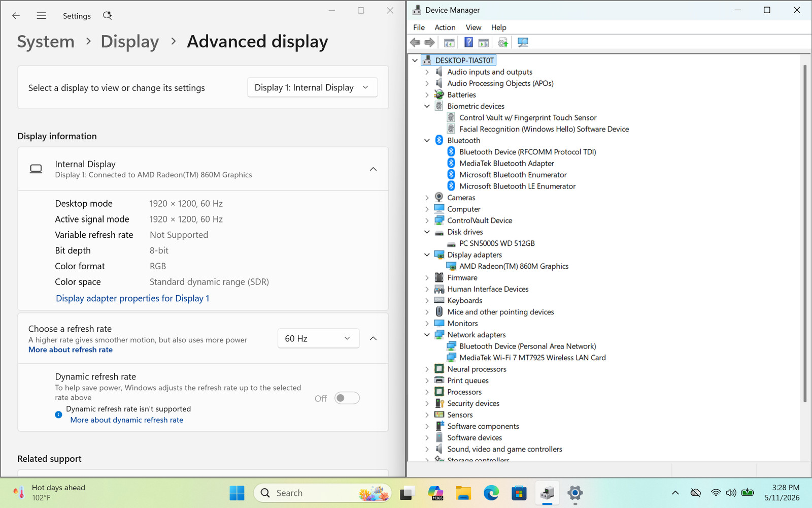Click System in Settings breadcrumb

46,42
